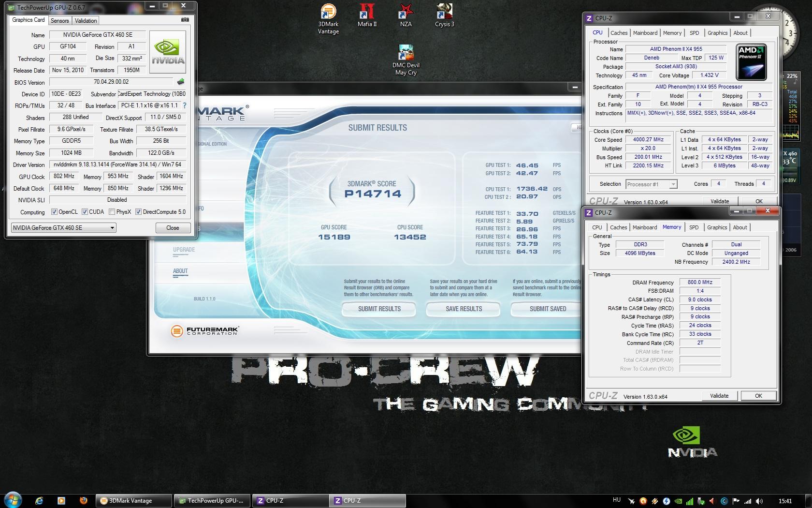The height and width of the screenshot is (508, 812).
Task: Click the AMD Phenom II logo in CPU-Z
Action: pyautogui.click(x=752, y=62)
